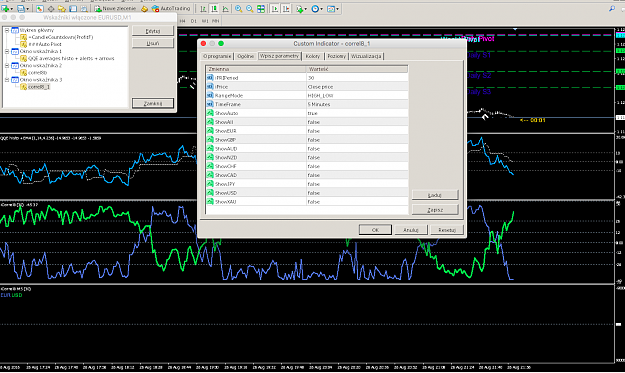Click the search magnifier icon at top right
The image size is (625, 373).
[612, 8]
